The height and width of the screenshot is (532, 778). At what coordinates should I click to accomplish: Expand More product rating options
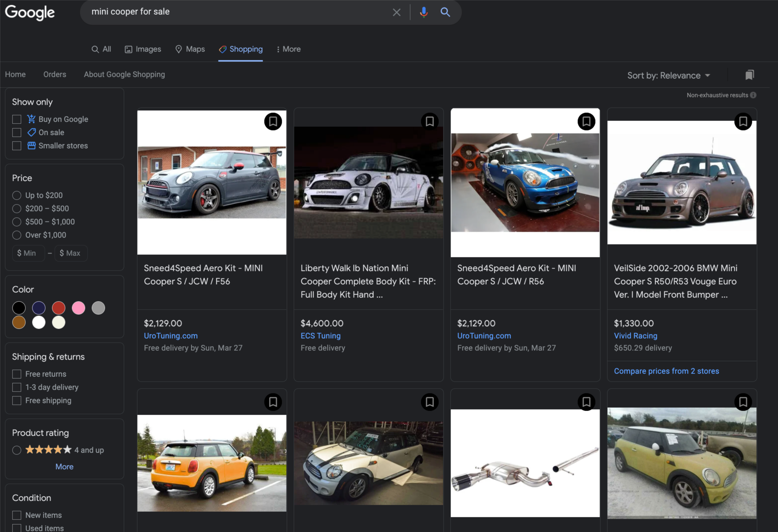64,467
